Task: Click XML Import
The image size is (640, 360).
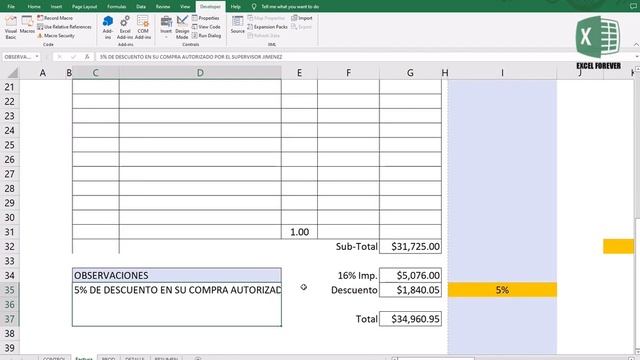Action: click(302, 18)
